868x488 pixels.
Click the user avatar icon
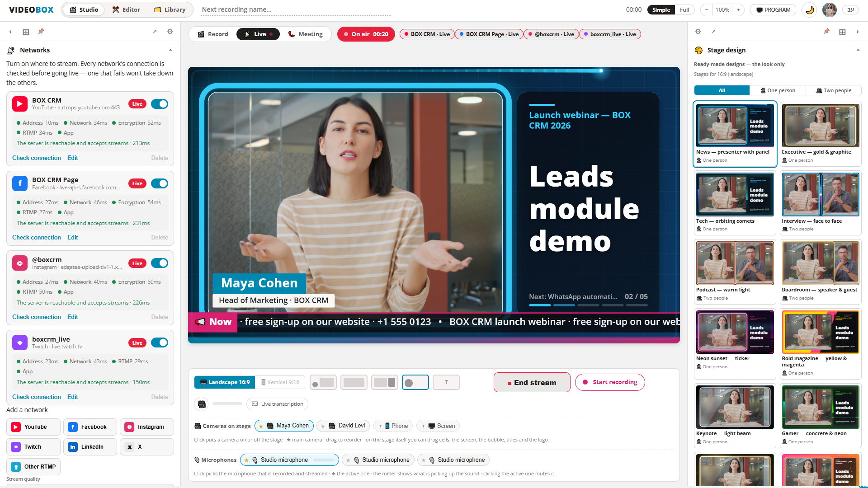coord(830,9)
